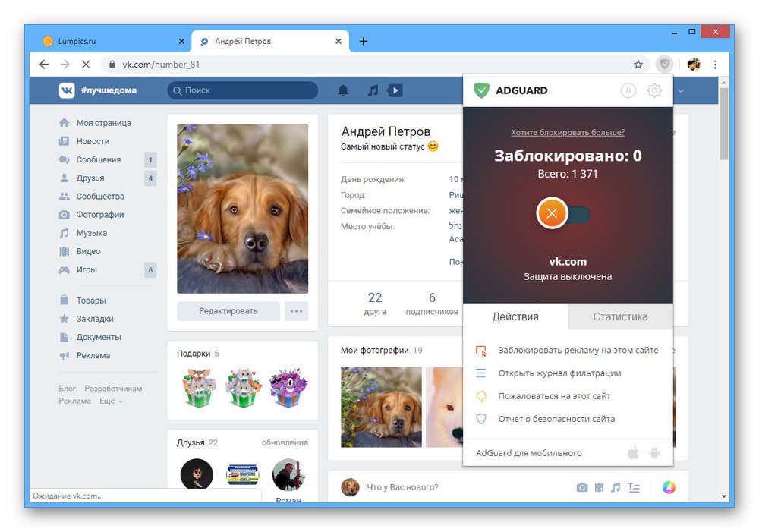Open the first dog photo in Мои фотографии

pos(381,407)
